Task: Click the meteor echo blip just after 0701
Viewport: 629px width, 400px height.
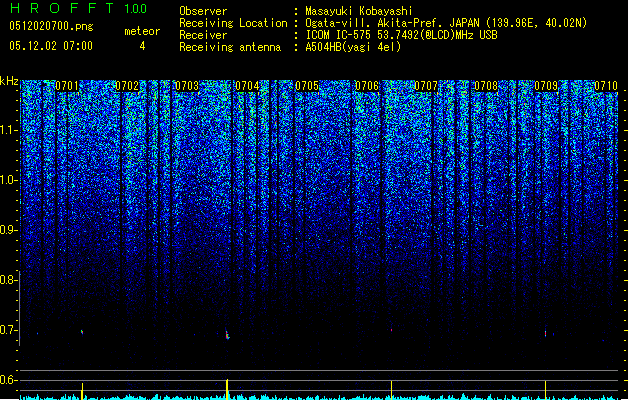Action: click(x=82, y=332)
